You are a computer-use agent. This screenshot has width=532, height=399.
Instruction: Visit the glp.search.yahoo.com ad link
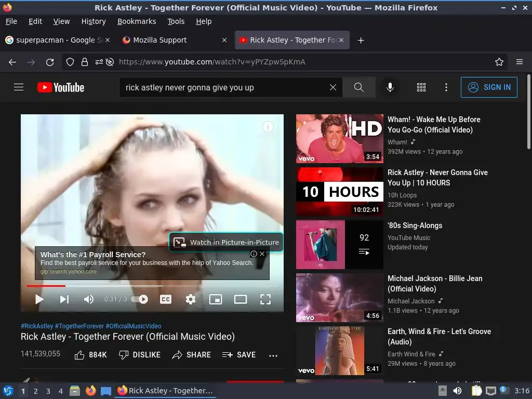68,271
